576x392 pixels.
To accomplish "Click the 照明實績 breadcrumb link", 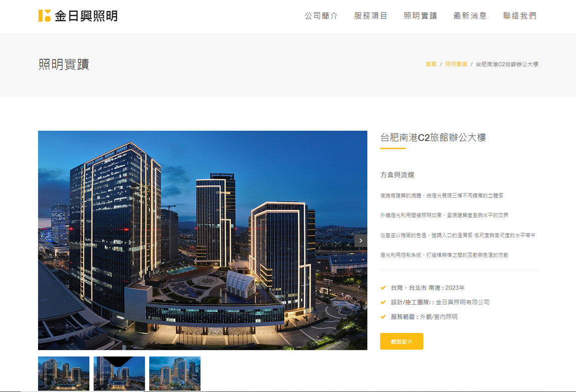I will (x=456, y=65).
